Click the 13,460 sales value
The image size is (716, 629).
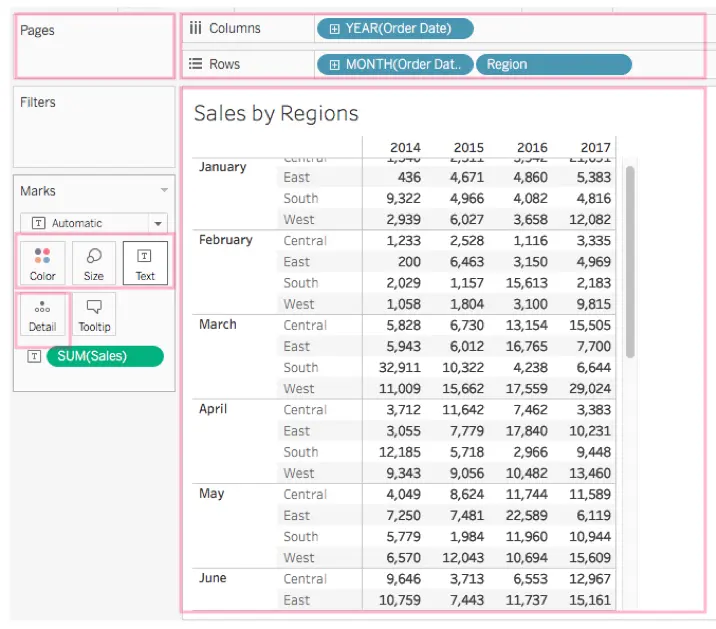(590, 473)
